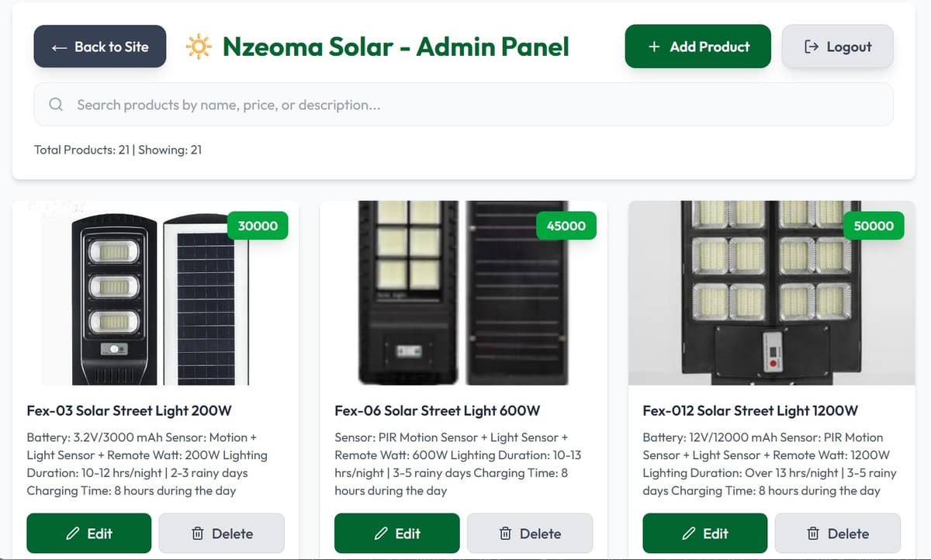Click the magnifier icon in the search bar
The image size is (931, 560).
pyautogui.click(x=55, y=104)
